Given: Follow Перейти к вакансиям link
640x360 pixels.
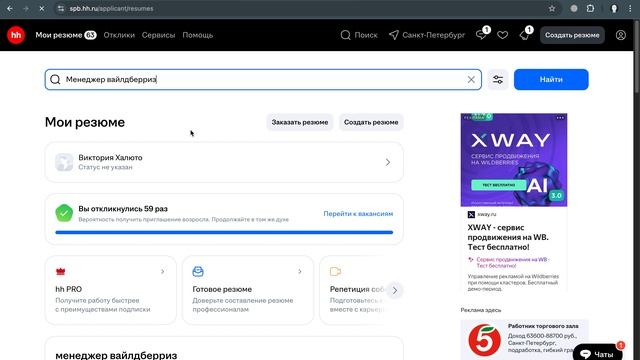Looking at the screenshot, I should (358, 213).
